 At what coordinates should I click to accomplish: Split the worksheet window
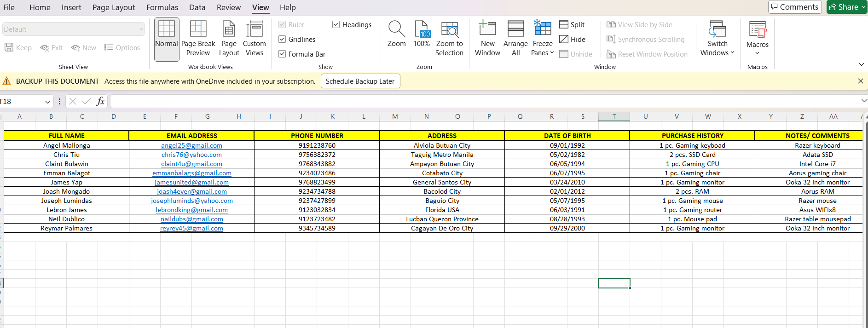(x=572, y=25)
